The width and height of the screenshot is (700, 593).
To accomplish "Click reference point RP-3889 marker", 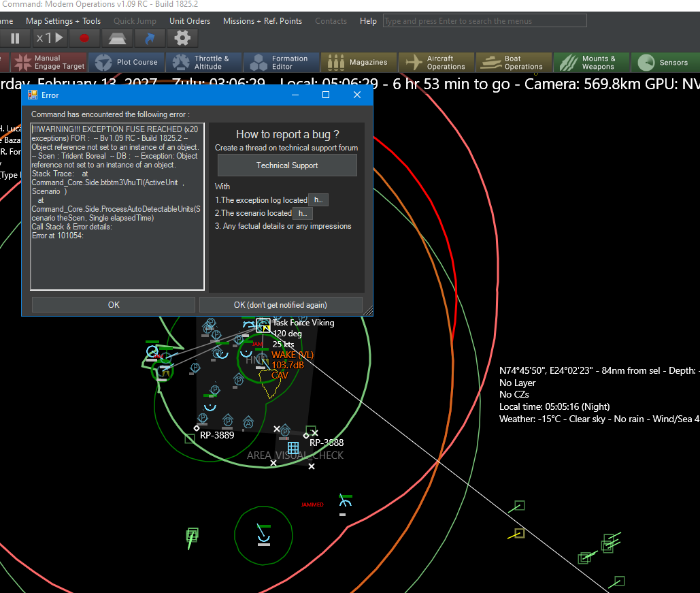I will 197,428.
